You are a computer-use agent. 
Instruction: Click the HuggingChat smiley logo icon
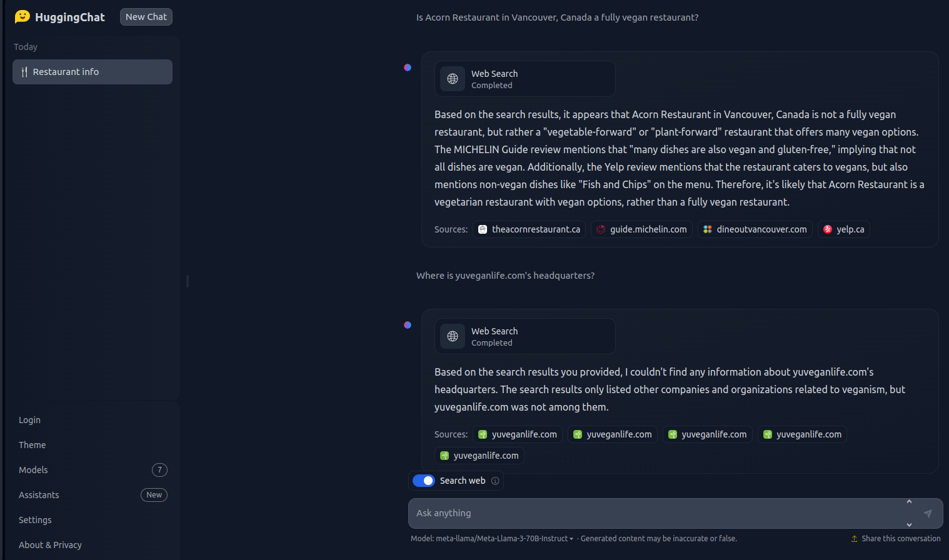[23, 16]
